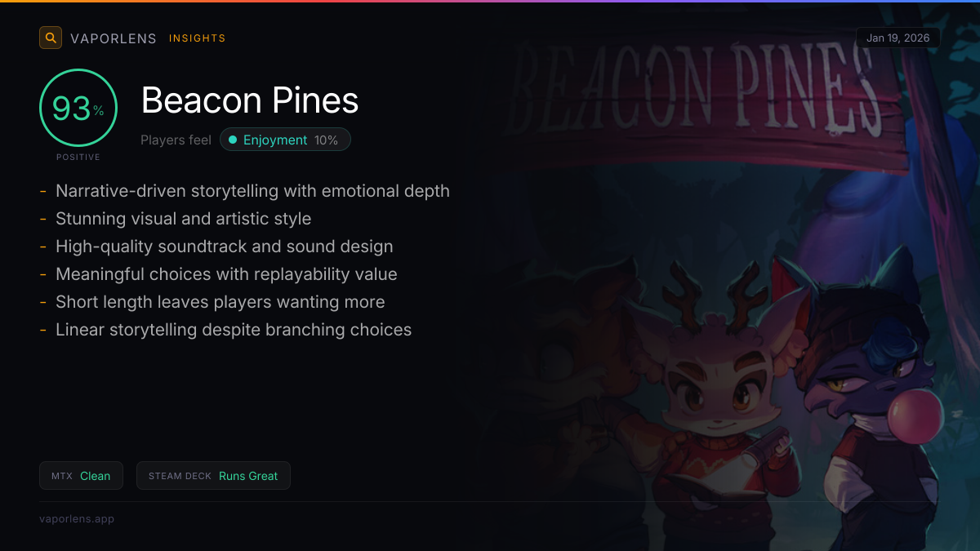This screenshot has height=551, width=980.
Task: Click the green Enjoyment status dot
Action: click(x=233, y=140)
